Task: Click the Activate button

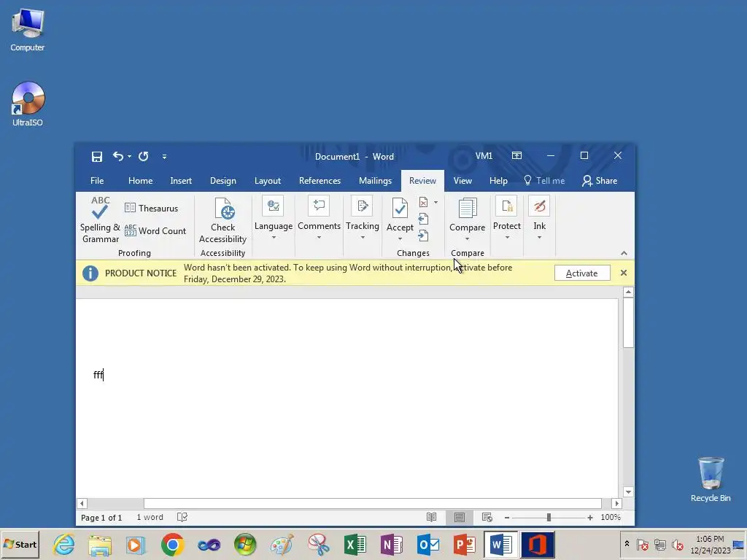Action: pyautogui.click(x=581, y=273)
